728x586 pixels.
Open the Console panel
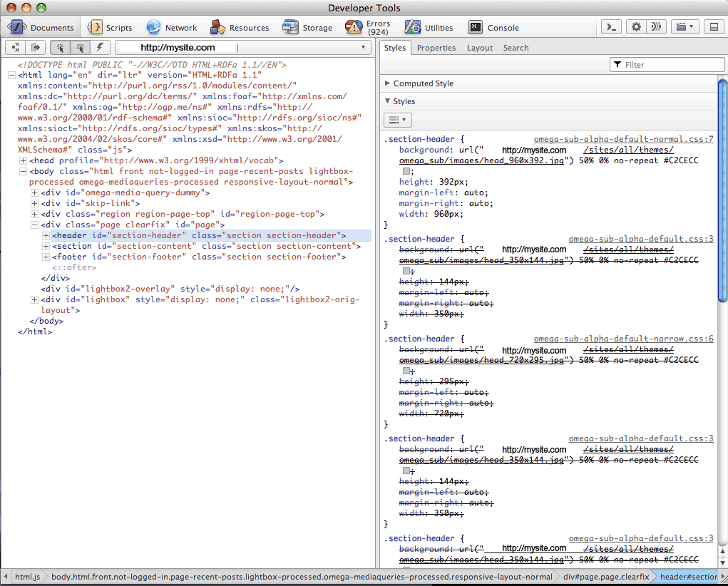(x=494, y=27)
